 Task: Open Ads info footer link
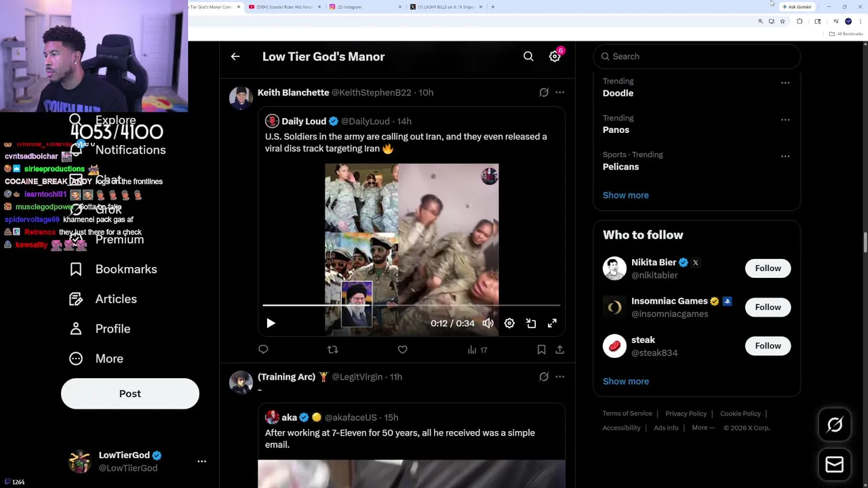(x=666, y=428)
